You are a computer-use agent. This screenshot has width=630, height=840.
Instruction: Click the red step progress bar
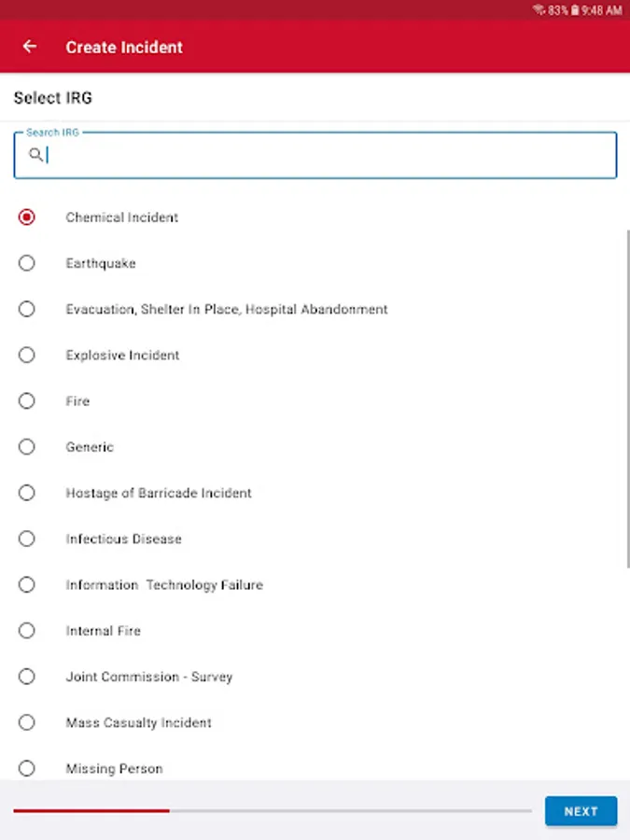(91, 811)
